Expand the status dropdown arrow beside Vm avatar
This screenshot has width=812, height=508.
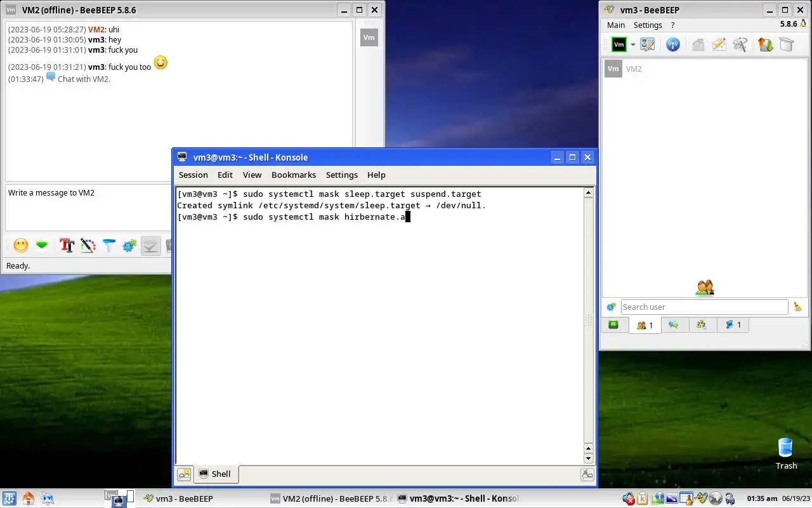(x=632, y=44)
